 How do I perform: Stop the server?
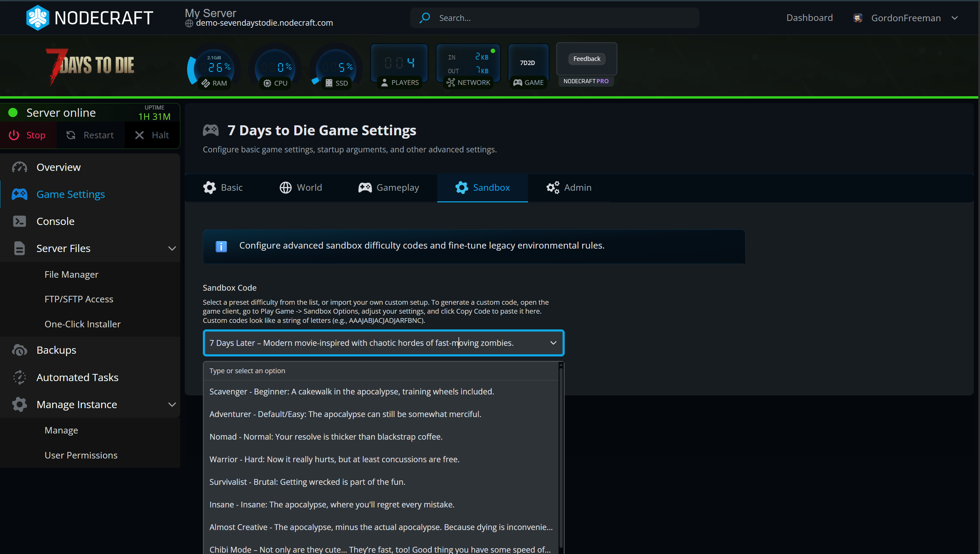[28, 135]
